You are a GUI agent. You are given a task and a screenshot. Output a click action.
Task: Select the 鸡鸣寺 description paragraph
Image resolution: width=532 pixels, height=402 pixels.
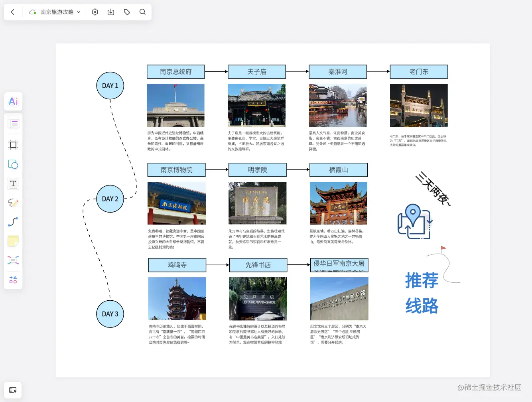tap(177, 334)
